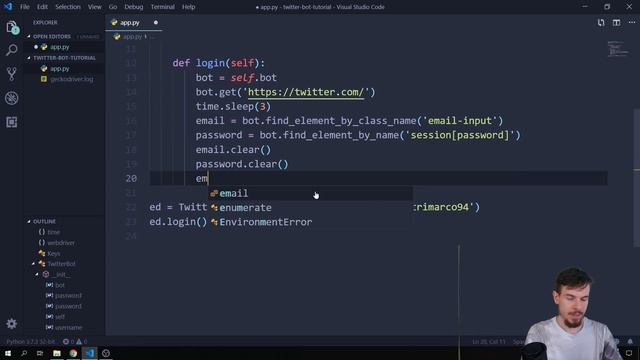Image resolution: width=640 pixels, height=360 pixels.
Task: Split the editor with the split icon
Action: point(616,23)
